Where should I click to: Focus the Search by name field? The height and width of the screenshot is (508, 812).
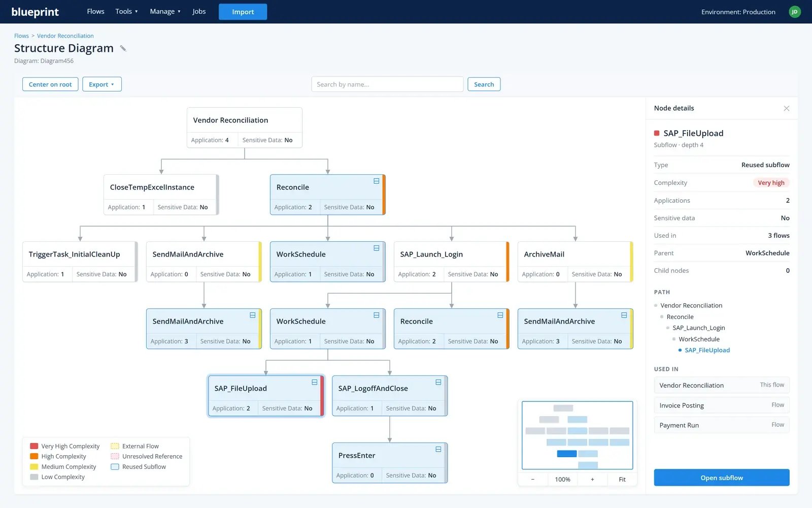[387, 84]
